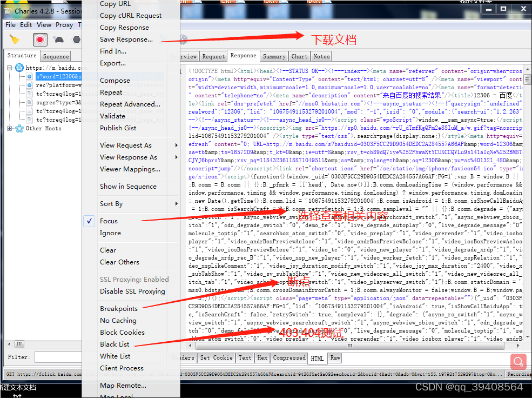Select Disable SSL Proxying

[132, 291]
